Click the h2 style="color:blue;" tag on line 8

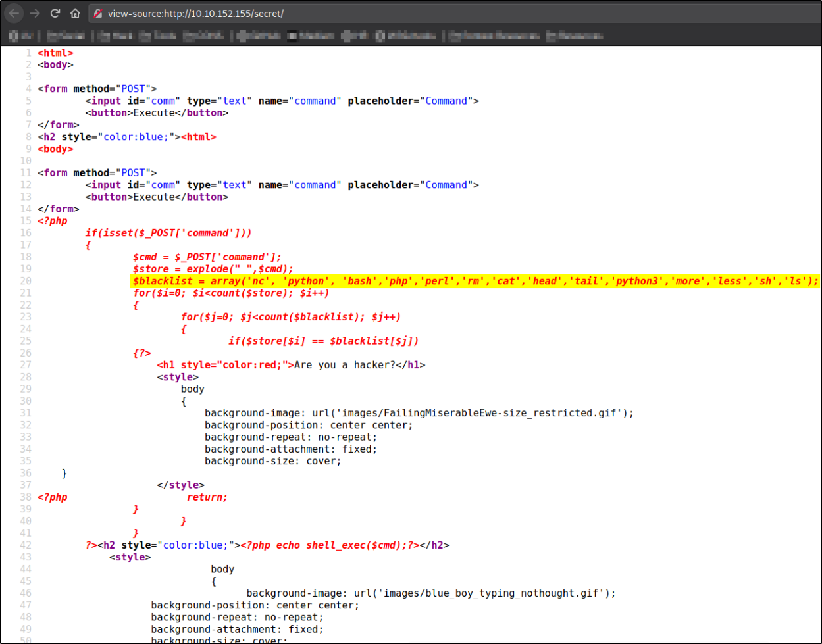(x=109, y=137)
